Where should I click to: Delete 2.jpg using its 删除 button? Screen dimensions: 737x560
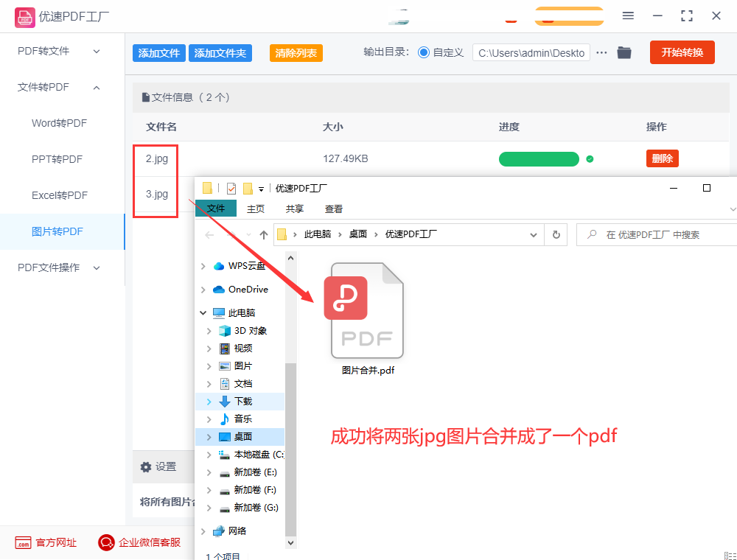tap(662, 158)
